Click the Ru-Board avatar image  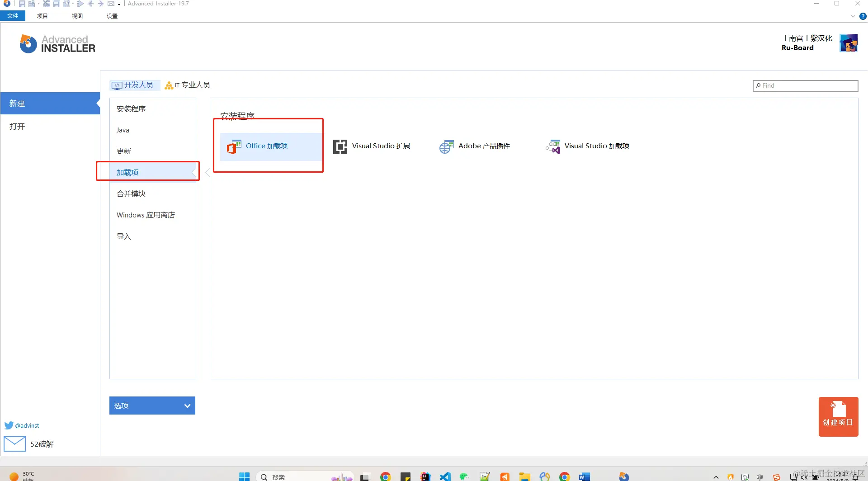pos(849,43)
